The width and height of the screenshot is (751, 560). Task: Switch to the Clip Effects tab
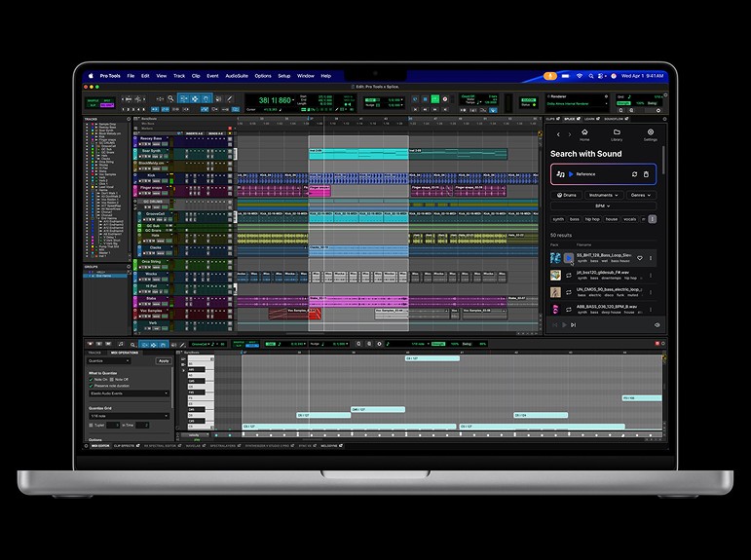click(125, 446)
